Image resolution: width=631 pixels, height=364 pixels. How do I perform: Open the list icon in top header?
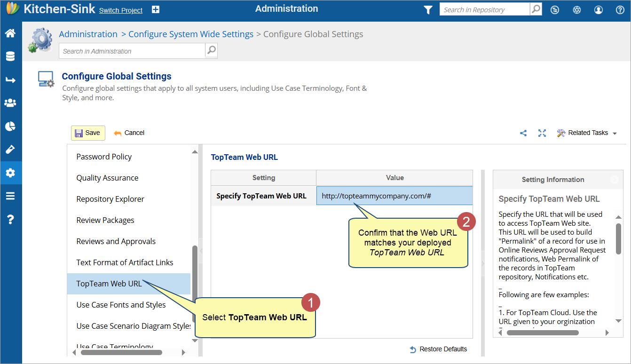click(x=555, y=10)
